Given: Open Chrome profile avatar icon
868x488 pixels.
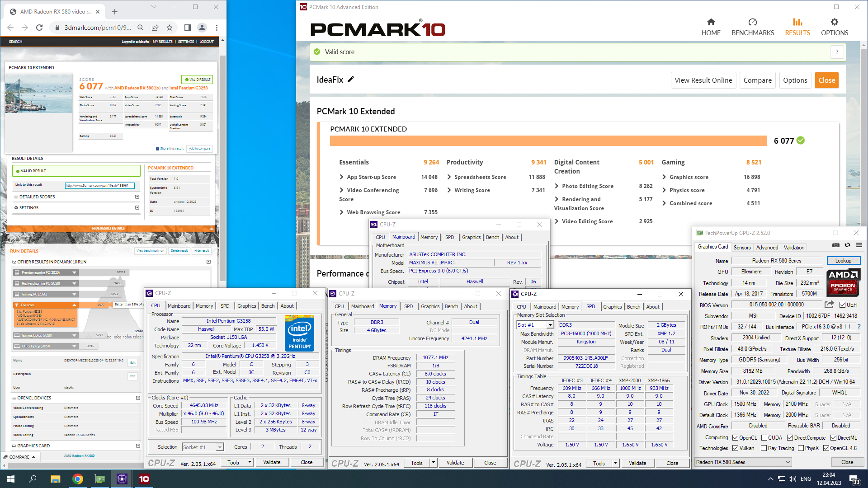Looking at the screenshot, I should [x=202, y=28].
